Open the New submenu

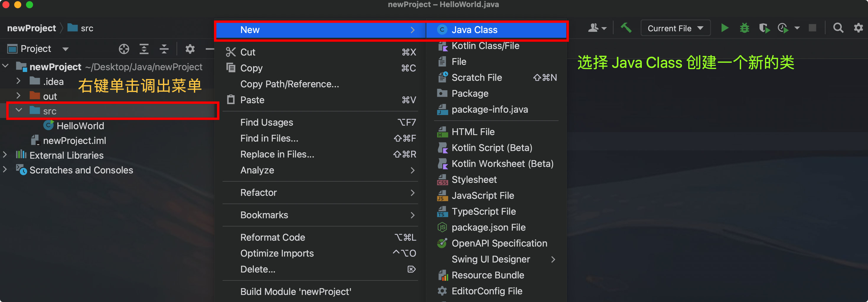(320, 30)
